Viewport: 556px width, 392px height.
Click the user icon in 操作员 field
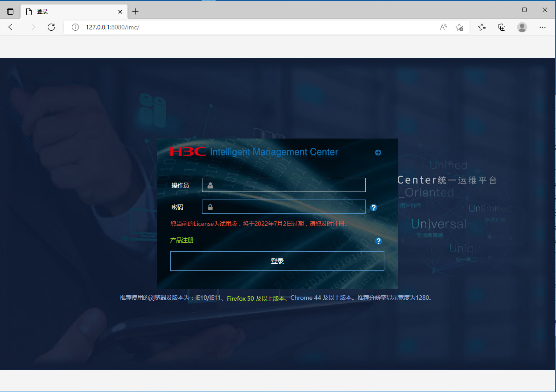click(210, 185)
